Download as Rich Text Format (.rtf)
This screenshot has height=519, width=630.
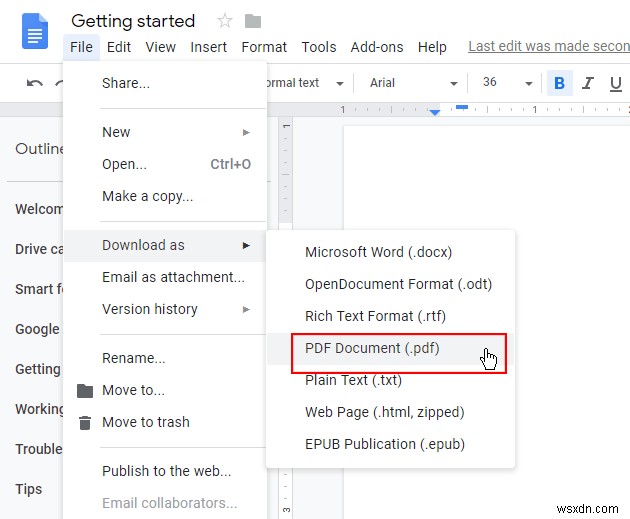[x=391, y=316]
